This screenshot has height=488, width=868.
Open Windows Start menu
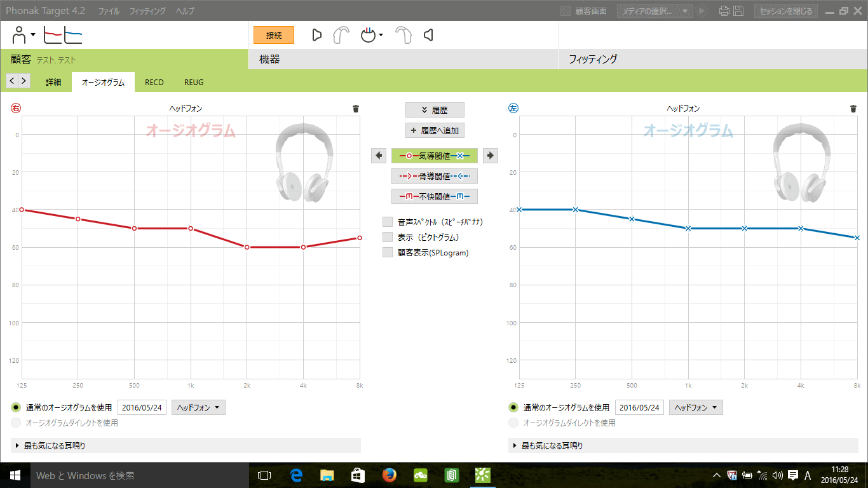15,475
